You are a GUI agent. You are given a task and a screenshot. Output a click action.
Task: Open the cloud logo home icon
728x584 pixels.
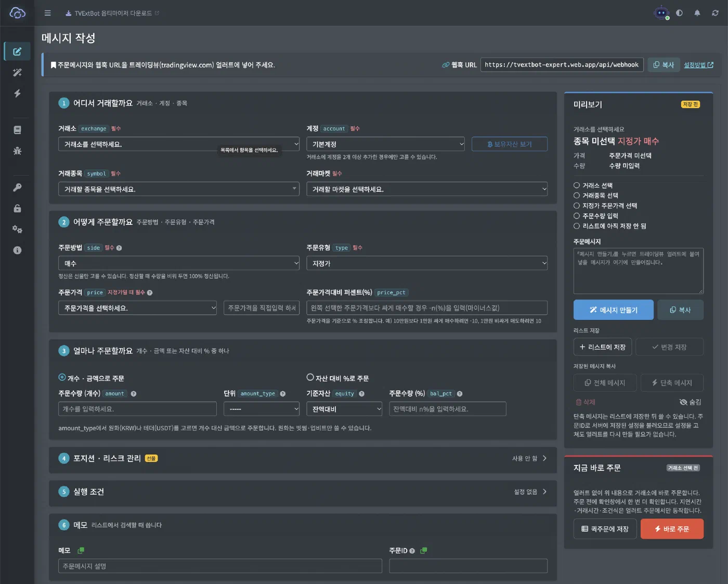(x=17, y=13)
